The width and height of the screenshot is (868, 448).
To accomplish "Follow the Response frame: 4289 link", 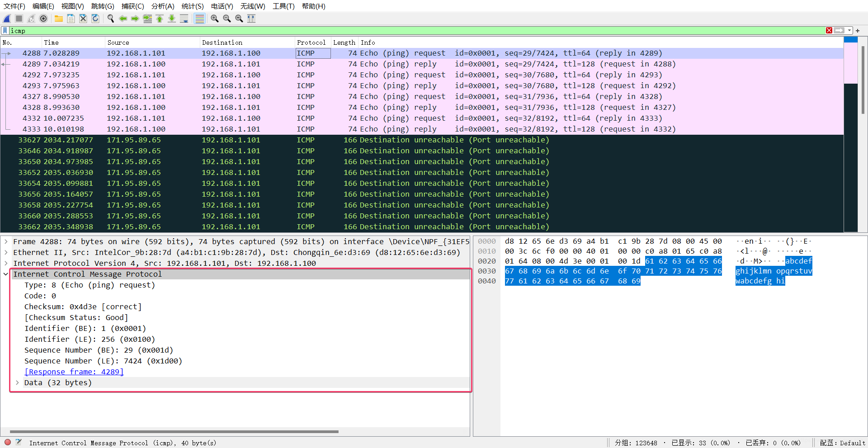I will click(74, 372).
